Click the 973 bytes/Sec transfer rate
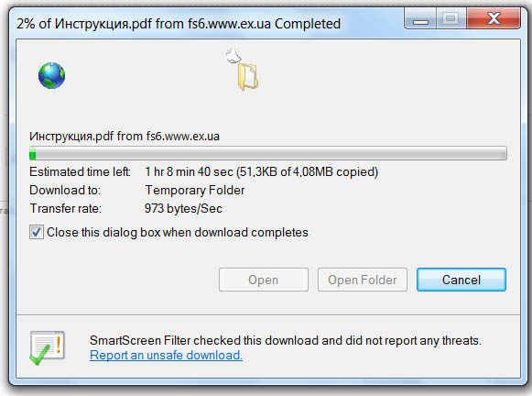532x396 pixels. 183,208
